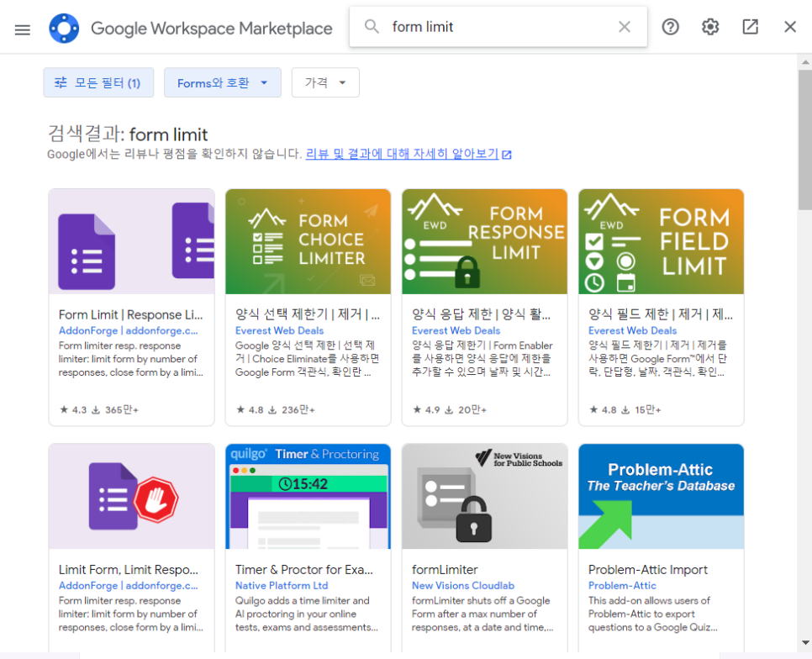Open Form Response Limit banner image
Screen dimensions: 812x659
(x=485, y=242)
